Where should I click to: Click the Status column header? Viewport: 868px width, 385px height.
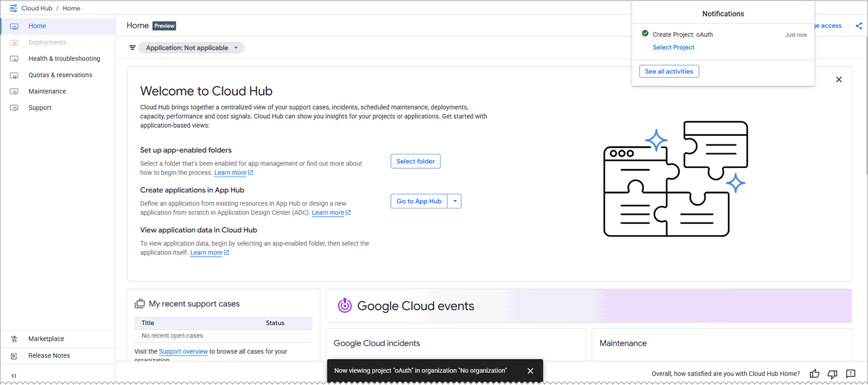click(x=275, y=323)
